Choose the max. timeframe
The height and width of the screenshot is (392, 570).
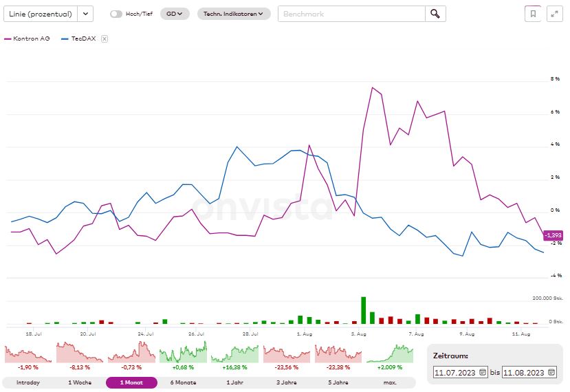389,382
